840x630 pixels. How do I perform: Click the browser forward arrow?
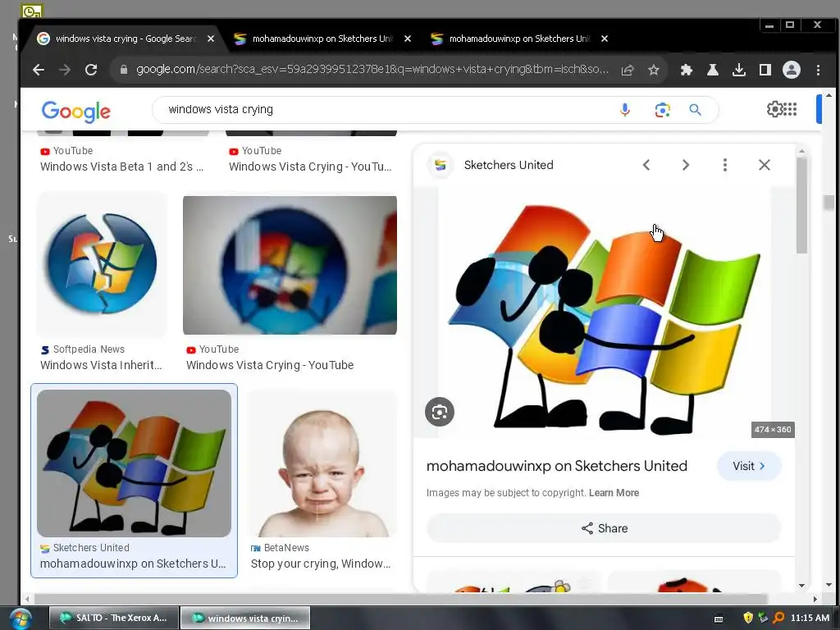(x=65, y=70)
